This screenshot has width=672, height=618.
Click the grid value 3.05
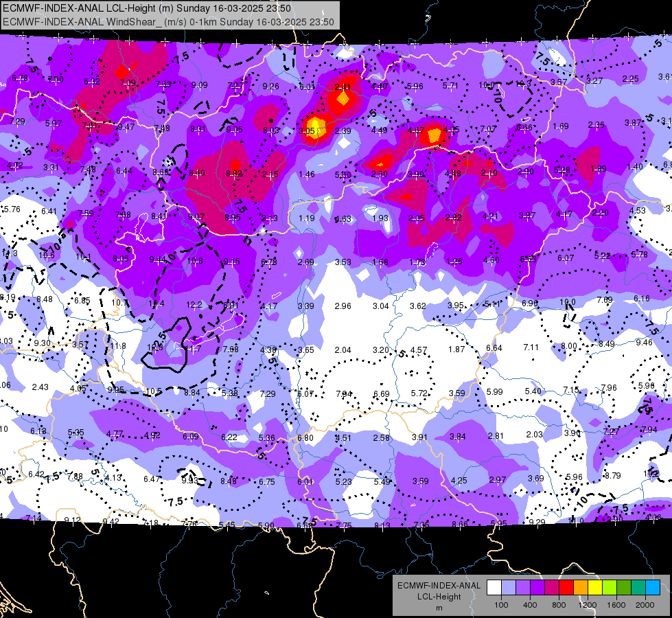(x=307, y=130)
